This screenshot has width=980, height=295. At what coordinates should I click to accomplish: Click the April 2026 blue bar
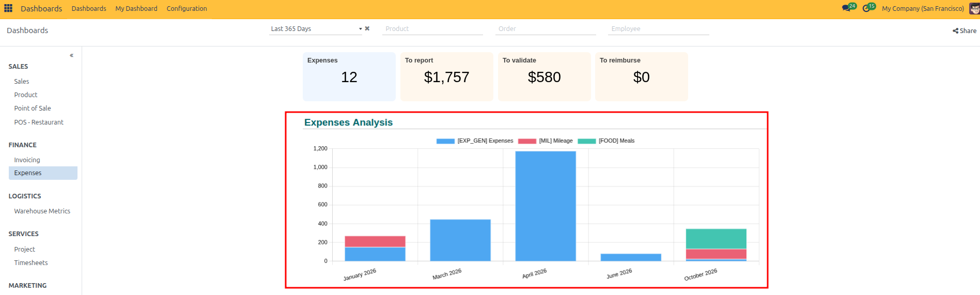coord(546,206)
